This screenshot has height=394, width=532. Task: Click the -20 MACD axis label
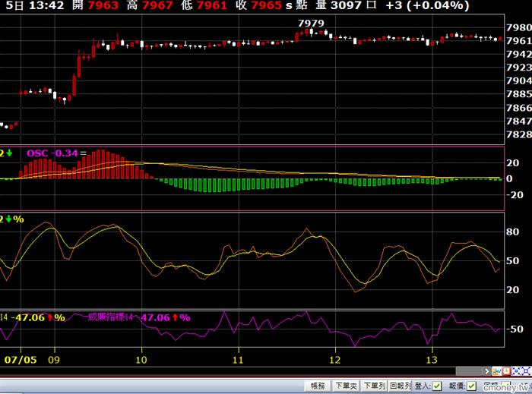point(515,195)
